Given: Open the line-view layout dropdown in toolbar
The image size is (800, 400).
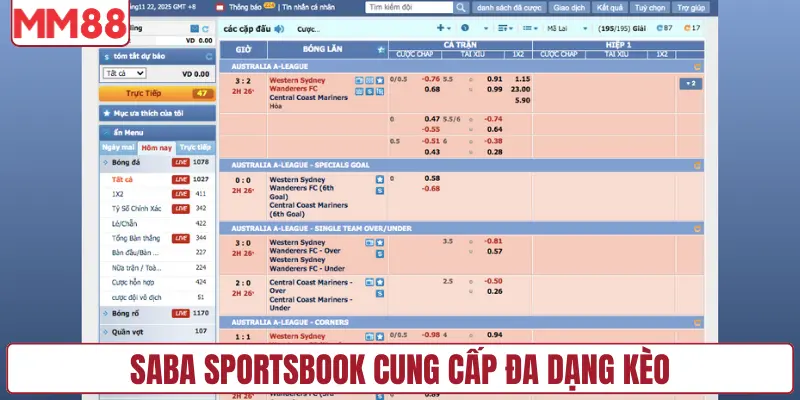Looking at the screenshot, I should pyautogui.click(x=531, y=29).
